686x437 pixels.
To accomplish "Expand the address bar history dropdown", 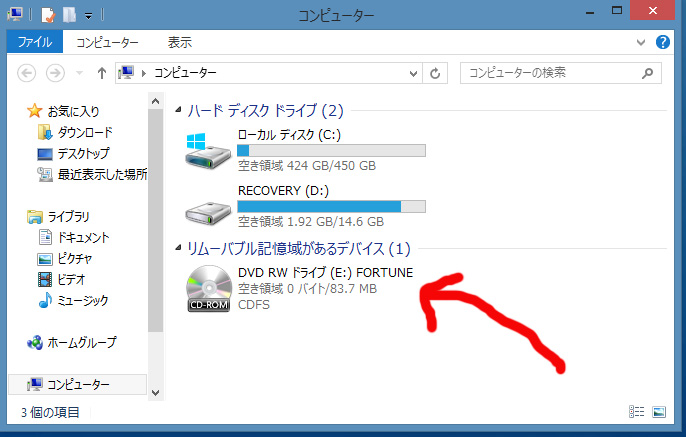I will point(413,73).
